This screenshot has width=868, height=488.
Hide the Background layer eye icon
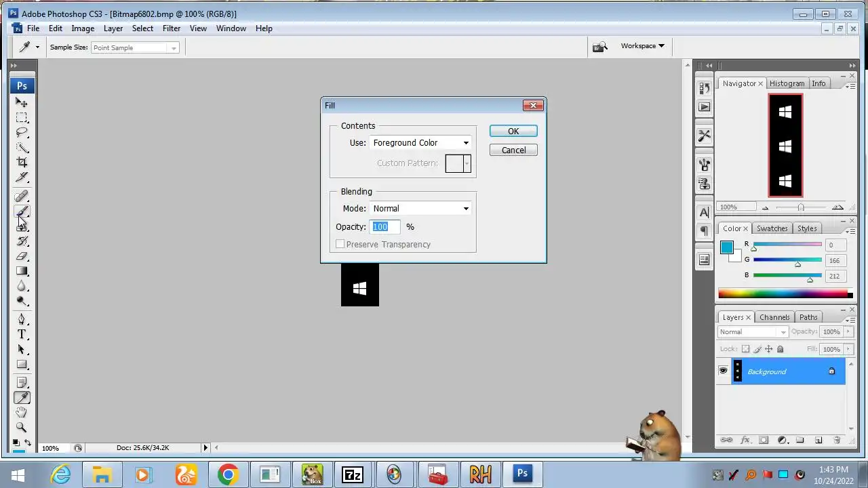pyautogui.click(x=723, y=371)
